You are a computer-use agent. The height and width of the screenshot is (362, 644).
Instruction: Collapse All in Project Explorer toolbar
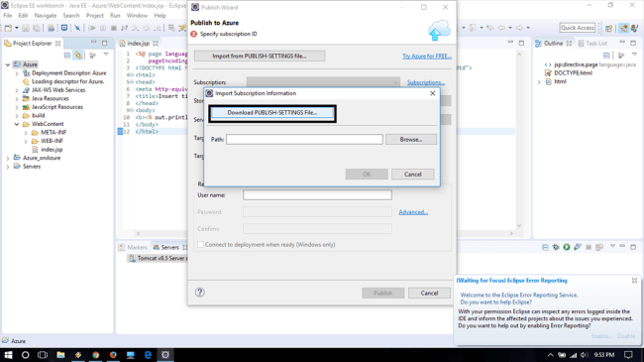[67, 56]
